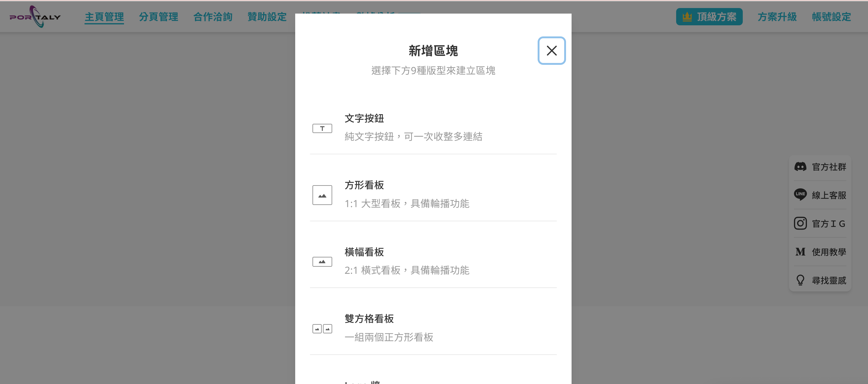This screenshot has width=868, height=384.
Task: Click the banner billboard icon
Action: coord(322,262)
